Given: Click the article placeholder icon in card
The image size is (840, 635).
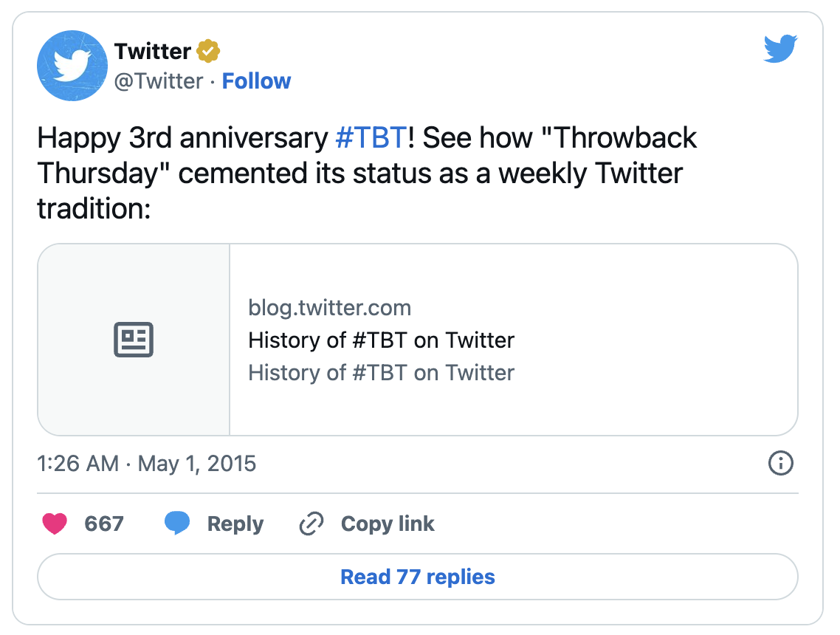Looking at the screenshot, I should pyautogui.click(x=134, y=340).
